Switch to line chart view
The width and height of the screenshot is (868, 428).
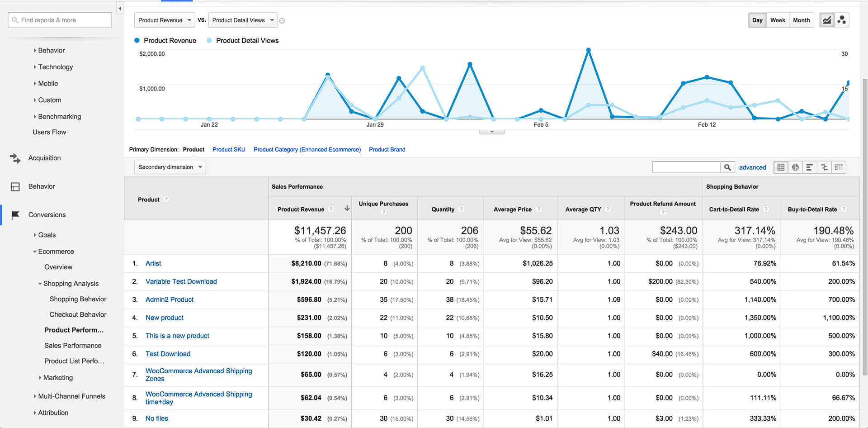[x=827, y=20]
